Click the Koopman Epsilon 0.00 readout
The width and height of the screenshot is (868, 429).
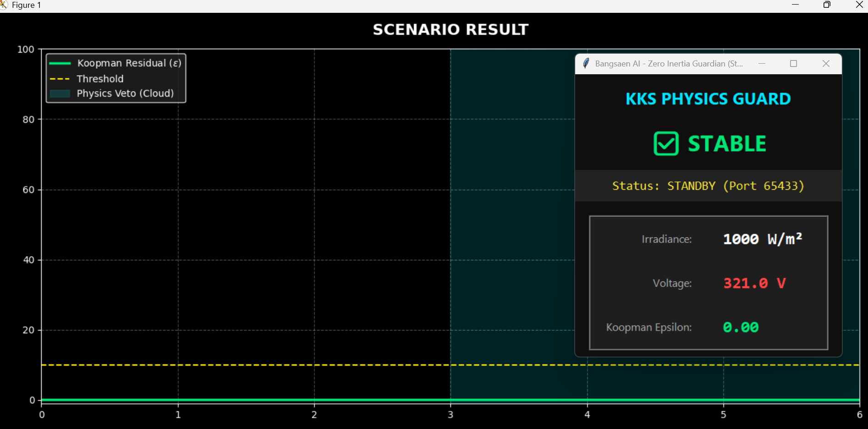click(x=741, y=327)
